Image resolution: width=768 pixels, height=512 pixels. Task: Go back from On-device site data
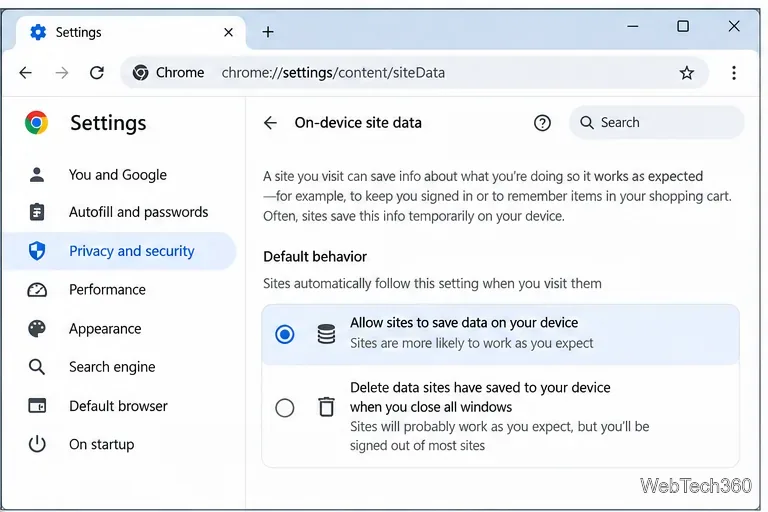pos(270,122)
